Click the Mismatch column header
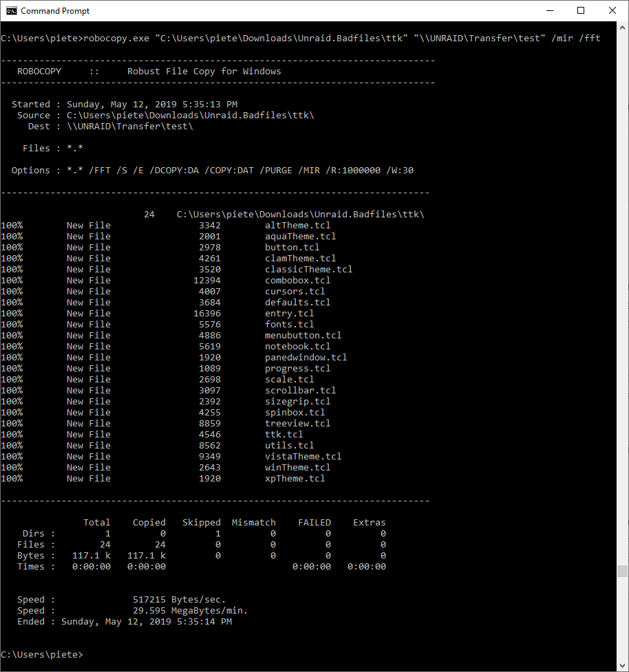This screenshot has height=672, width=629. pos(254,523)
